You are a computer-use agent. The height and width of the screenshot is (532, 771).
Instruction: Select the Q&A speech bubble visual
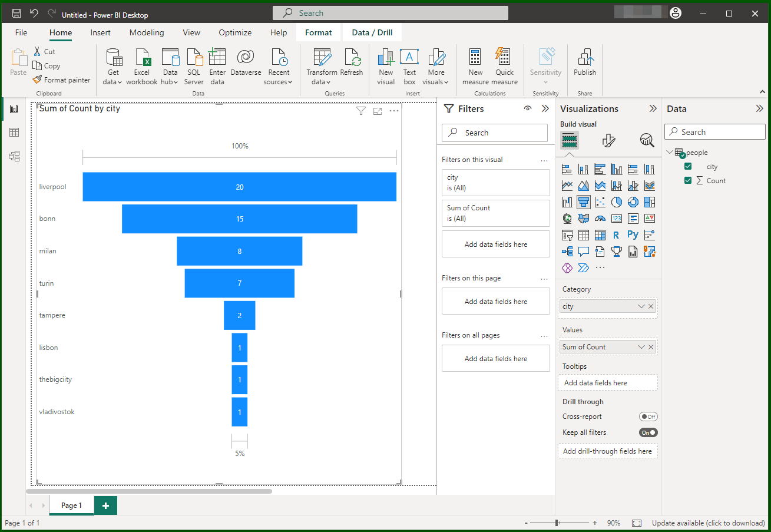click(x=584, y=252)
